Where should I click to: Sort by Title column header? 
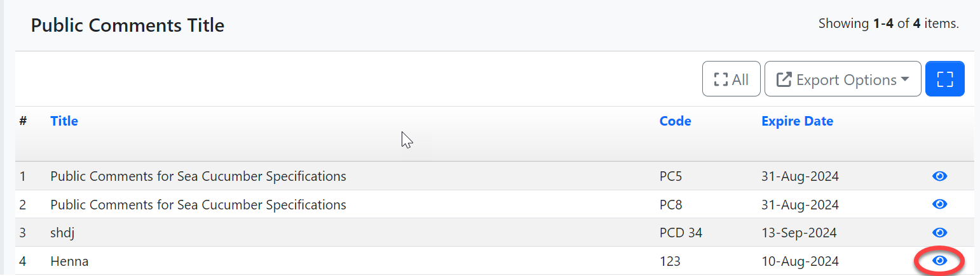click(x=64, y=121)
